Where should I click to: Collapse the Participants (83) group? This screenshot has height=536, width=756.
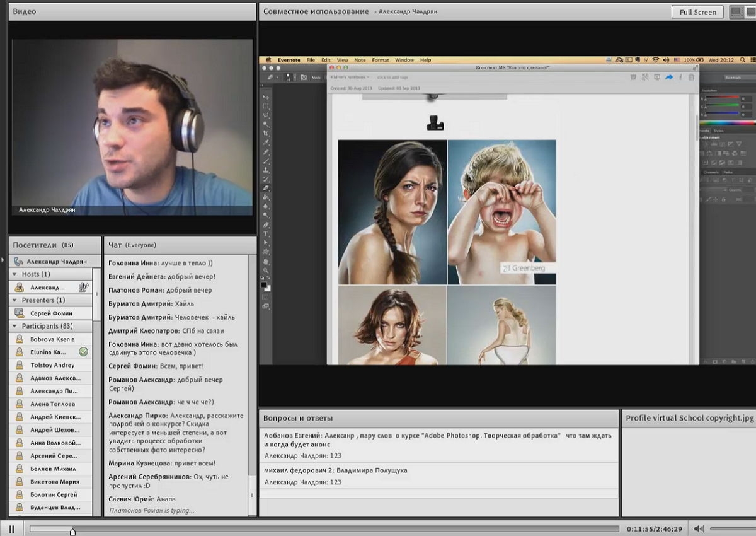14,326
